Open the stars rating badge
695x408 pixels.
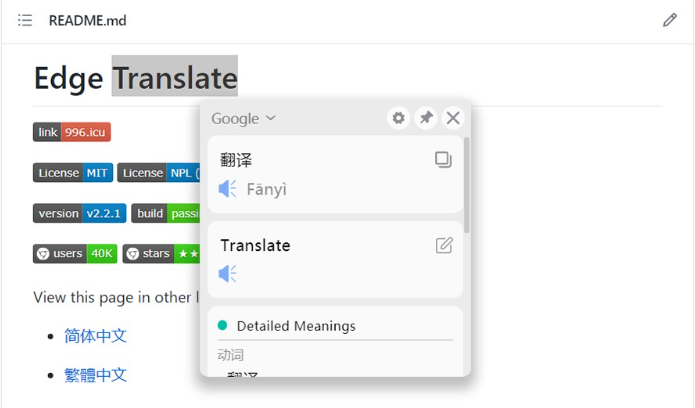coord(161,254)
